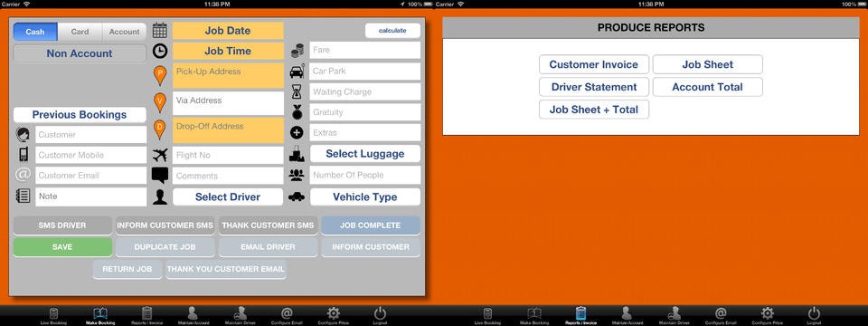Click the JOB COMPLETE button
Image resolution: width=868 pixels, height=326 pixels.
[371, 225]
